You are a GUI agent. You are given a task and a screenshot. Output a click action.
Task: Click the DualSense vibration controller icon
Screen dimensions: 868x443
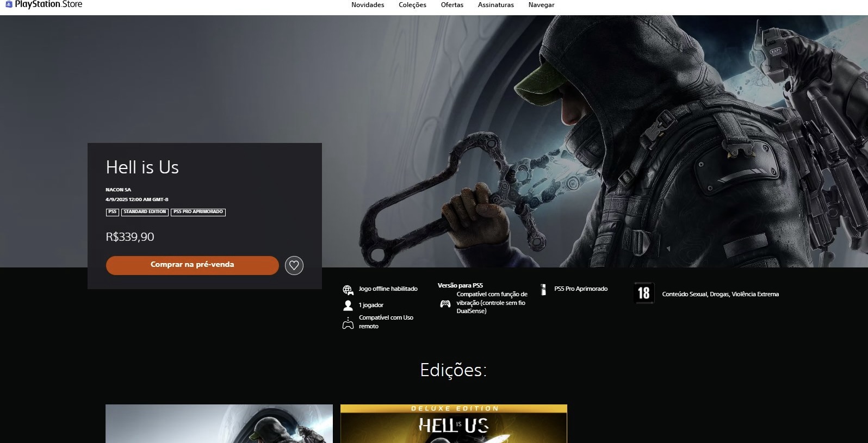pyautogui.click(x=445, y=303)
